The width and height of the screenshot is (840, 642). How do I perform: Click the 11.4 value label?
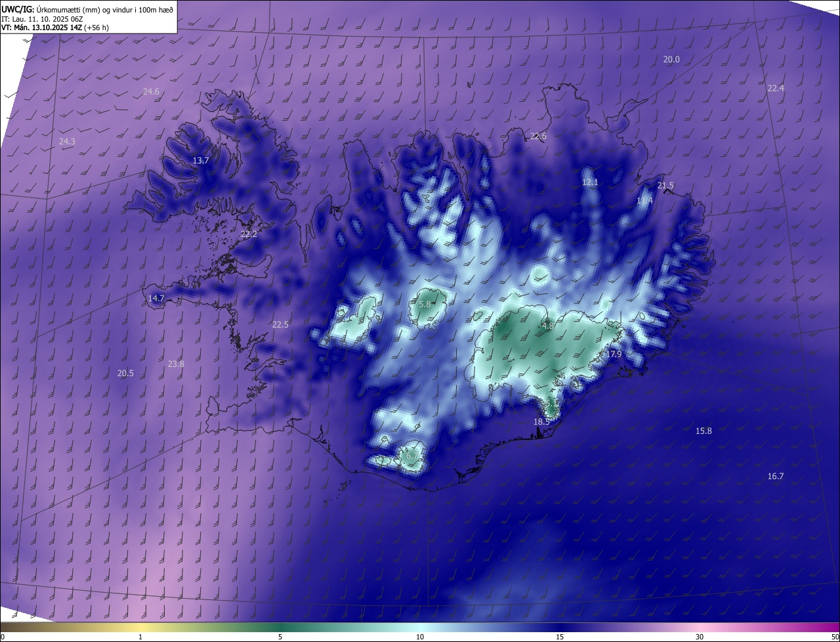[x=645, y=200]
